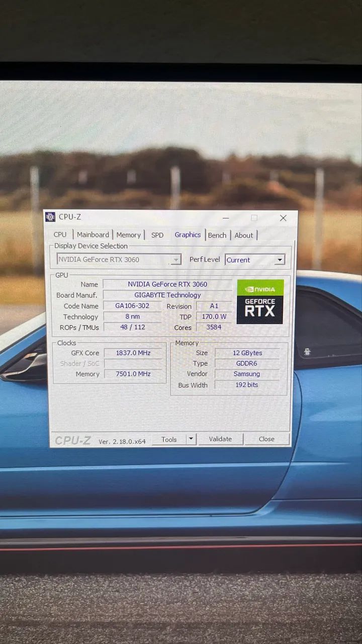
Task: Click the CPU-Z app icon in title bar
Action: click(x=50, y=217)
